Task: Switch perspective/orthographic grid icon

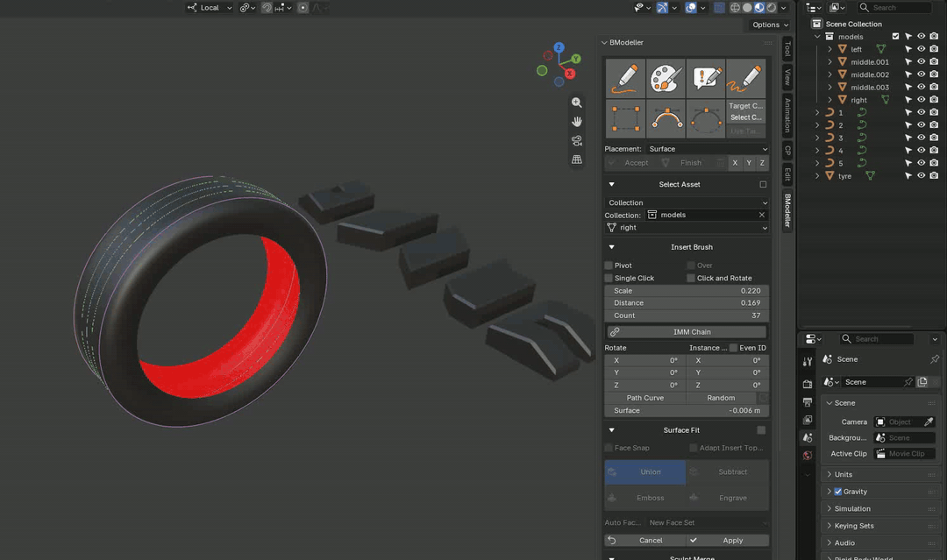Action: [x=577, y=159]
